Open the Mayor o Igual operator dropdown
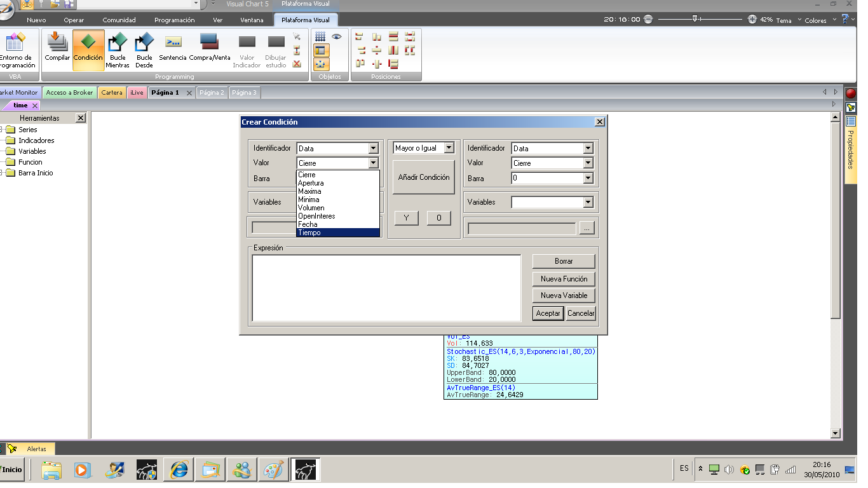The height and width of the screenshot is (488, 868). point(449,148)
